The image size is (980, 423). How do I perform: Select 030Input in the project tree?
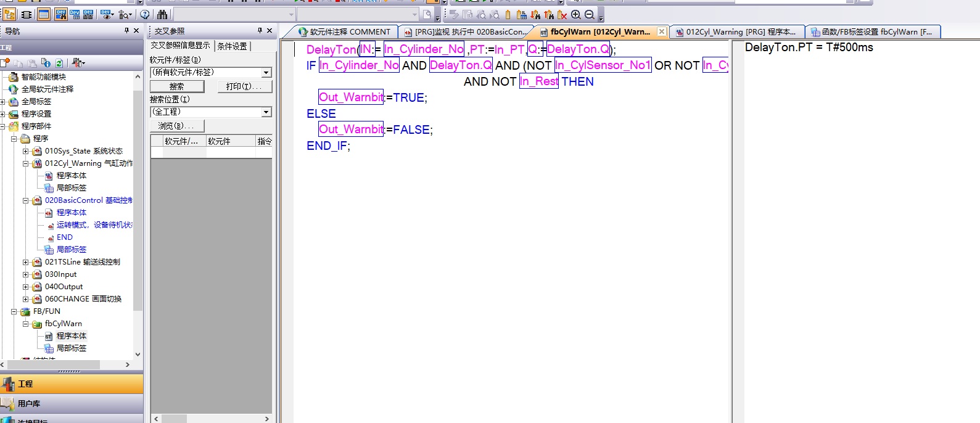(60, 274)
